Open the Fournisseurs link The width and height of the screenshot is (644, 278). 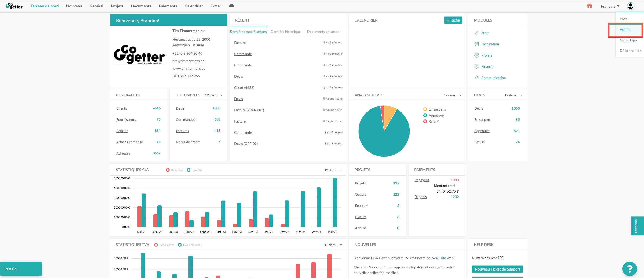126,120
